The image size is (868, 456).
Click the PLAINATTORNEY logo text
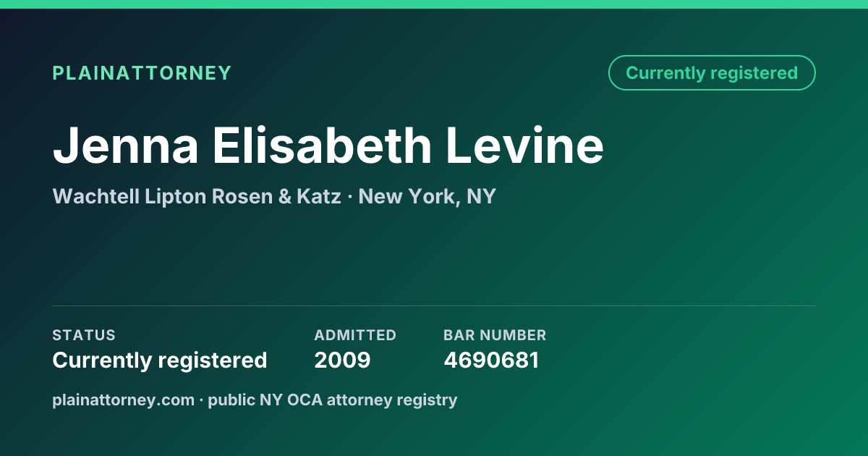142,73
